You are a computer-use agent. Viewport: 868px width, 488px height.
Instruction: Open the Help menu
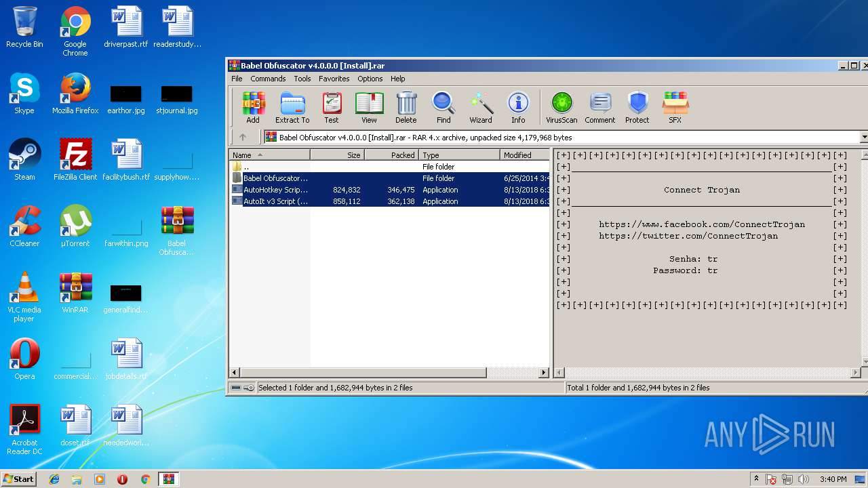click(x=398, y=79)
